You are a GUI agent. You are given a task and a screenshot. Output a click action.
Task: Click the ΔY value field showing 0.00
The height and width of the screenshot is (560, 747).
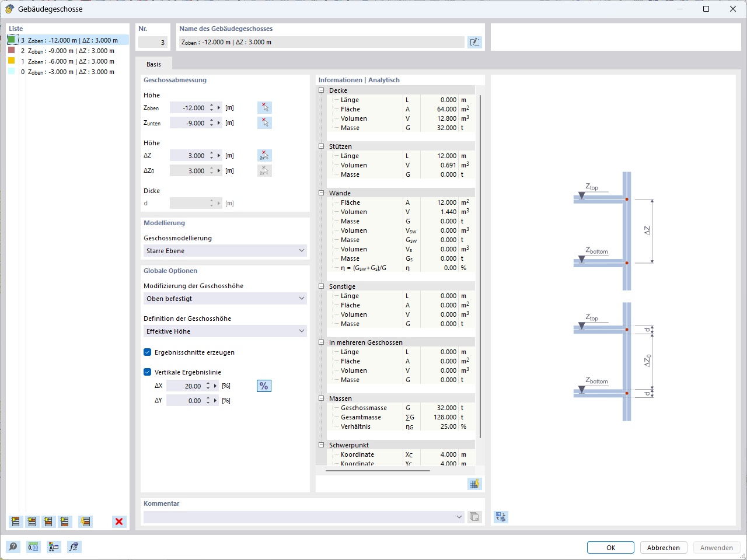pyautogui.click(x=185, y=401)
